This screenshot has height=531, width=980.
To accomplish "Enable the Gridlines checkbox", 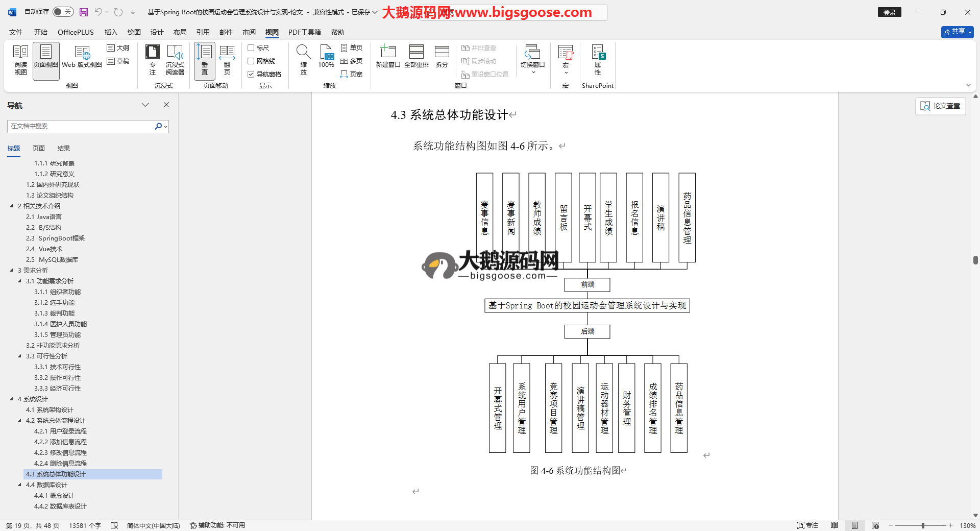I will [x=251, y=61].
